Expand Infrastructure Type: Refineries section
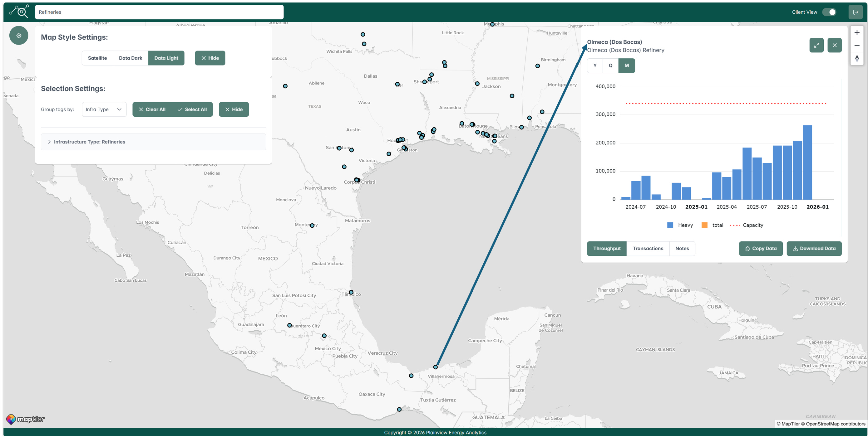The image size is (868, 437). 50,142
